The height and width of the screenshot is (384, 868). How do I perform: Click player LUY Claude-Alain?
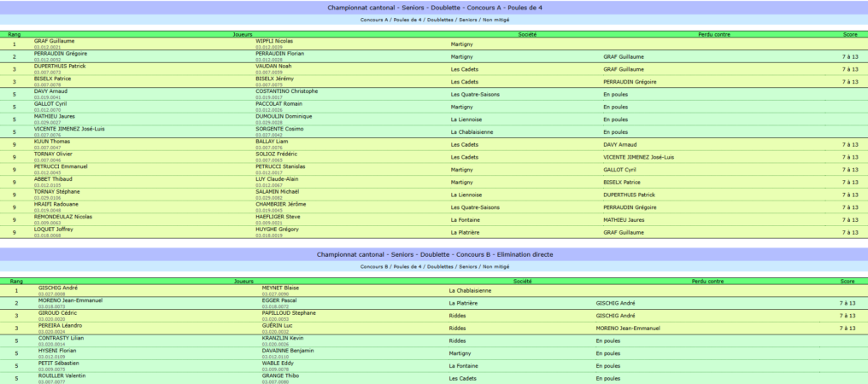[278, 179]
